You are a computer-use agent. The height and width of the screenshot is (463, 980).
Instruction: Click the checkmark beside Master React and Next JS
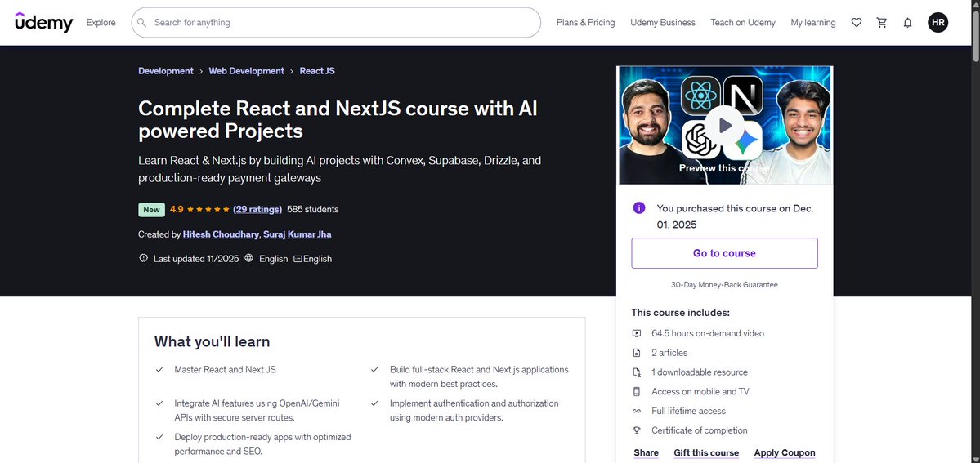(x=159, y=370)
